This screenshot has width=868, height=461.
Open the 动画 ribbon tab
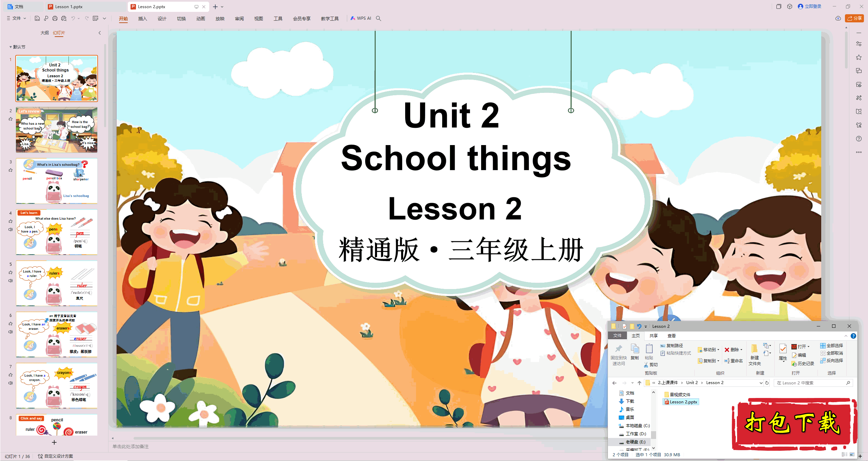(x=200, y=18)
